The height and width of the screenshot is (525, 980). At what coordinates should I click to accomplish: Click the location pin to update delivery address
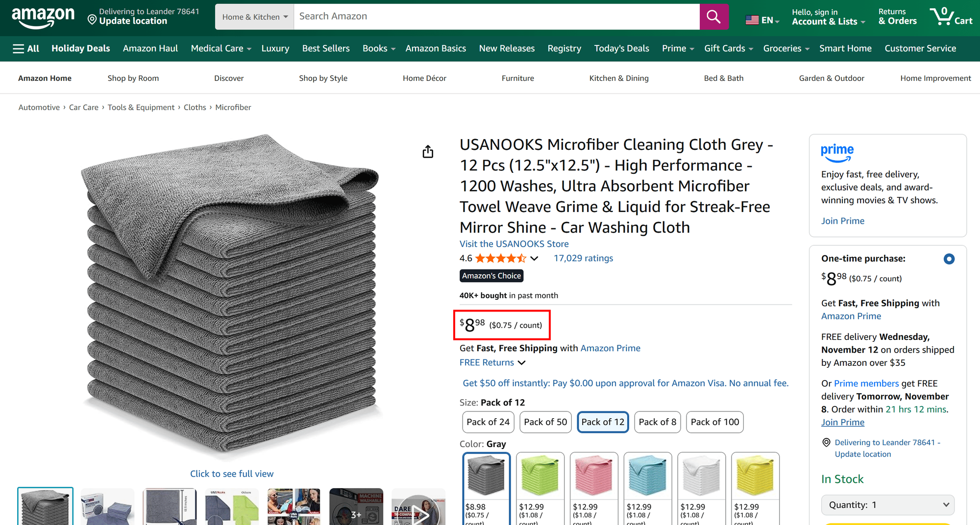pyautogui.click(x=93, y=20)
